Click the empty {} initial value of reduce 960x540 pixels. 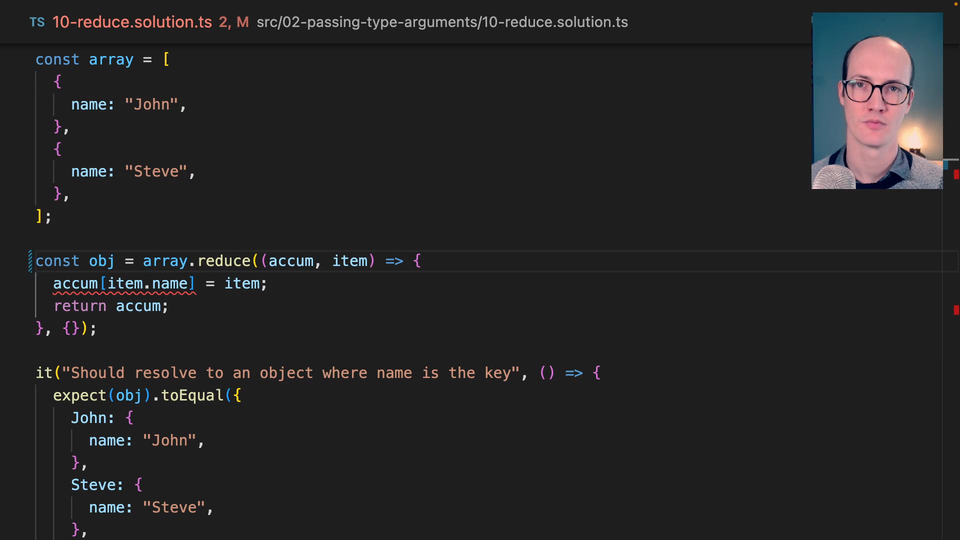[73, 328]
